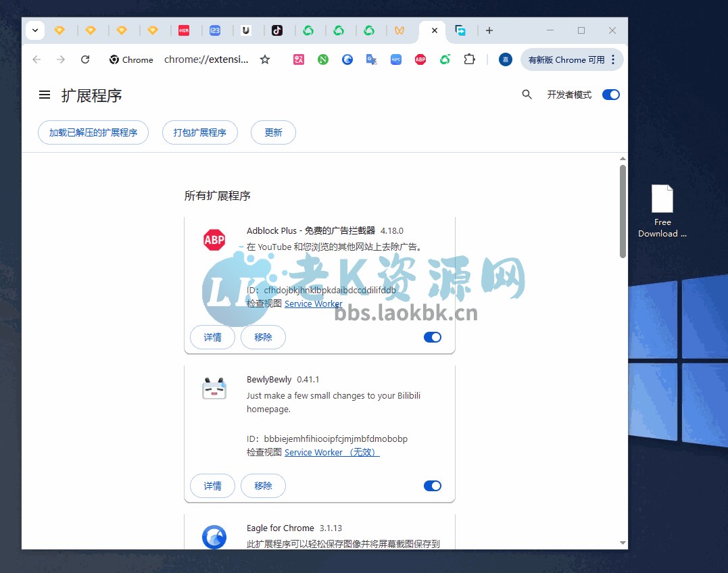Reload the extensions page
Viewport: 728px width, 573px height.
click(x=85, y=59)
